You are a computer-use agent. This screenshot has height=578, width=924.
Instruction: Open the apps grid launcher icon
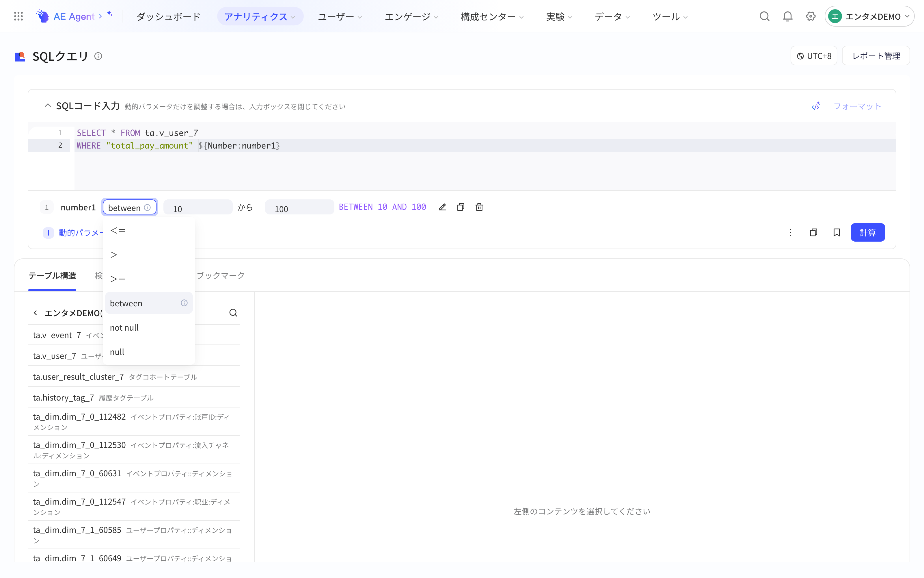[x=18, y=16]
